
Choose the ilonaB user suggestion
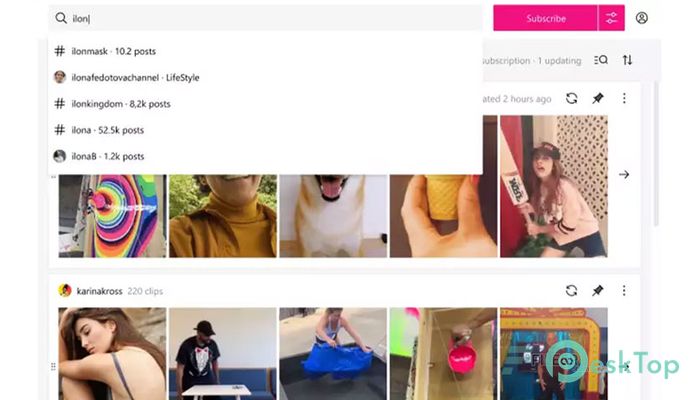265,157
